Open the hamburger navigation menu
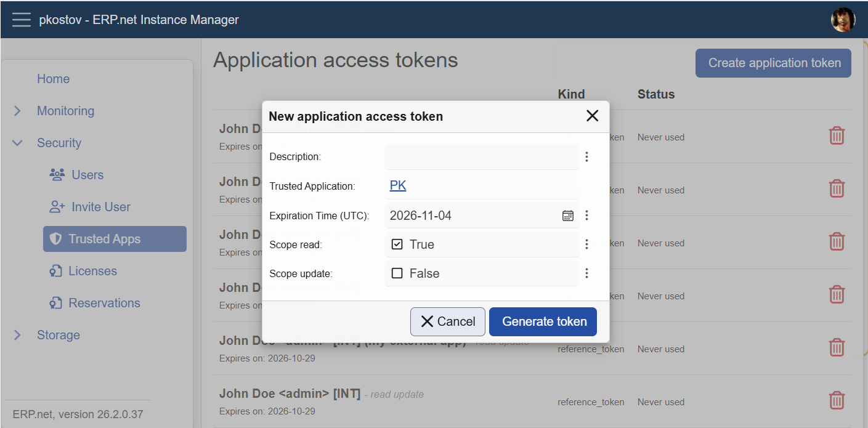The height and width of the screenshot is (428, 868). click(x=21, y=20)
